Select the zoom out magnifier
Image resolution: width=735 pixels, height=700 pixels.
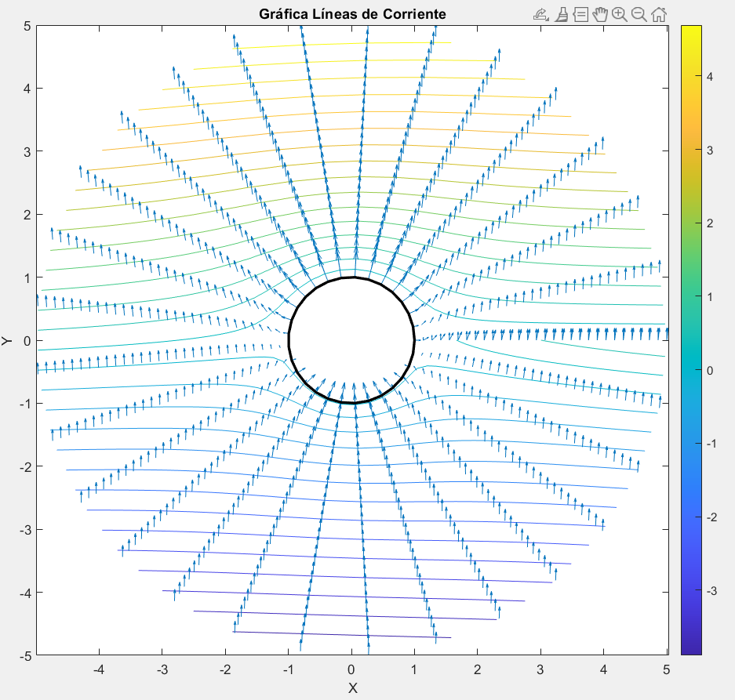(639, 14)
